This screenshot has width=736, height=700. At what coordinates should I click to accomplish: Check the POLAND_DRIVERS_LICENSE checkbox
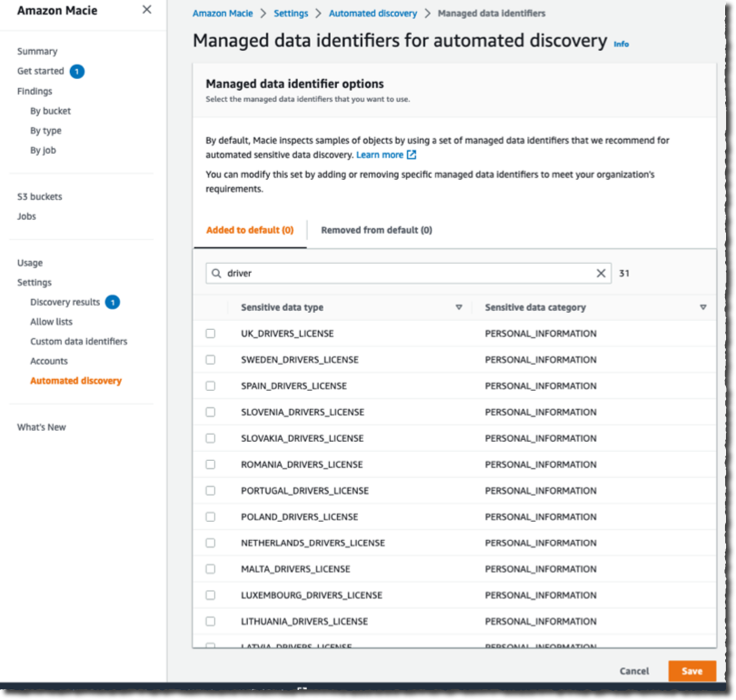[211, 517]
